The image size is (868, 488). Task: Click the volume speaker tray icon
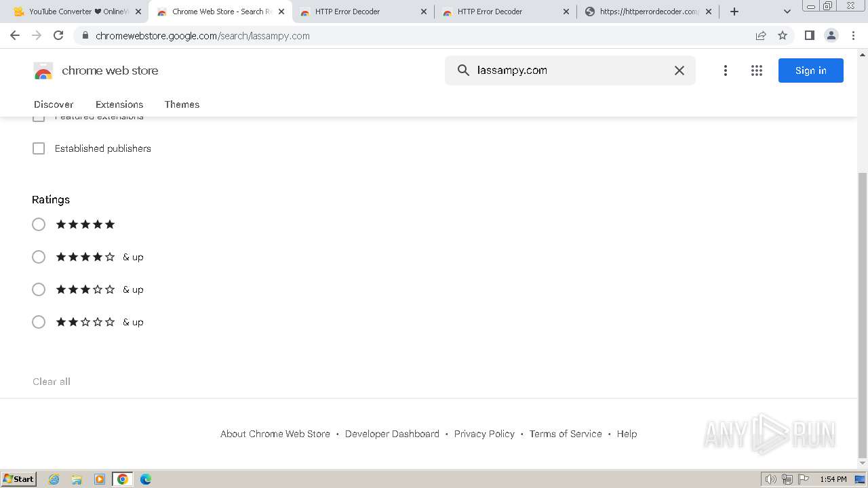770,479
